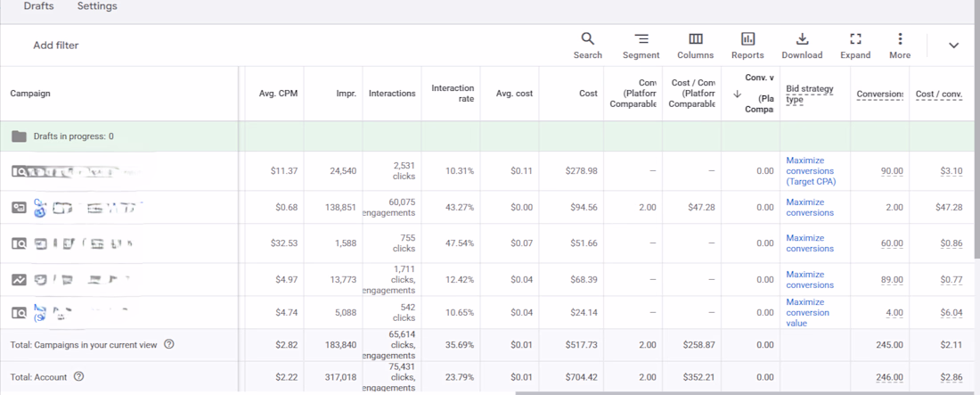
Task: Click the Drafts in progress folder icon
Action: tap(19, 136)
